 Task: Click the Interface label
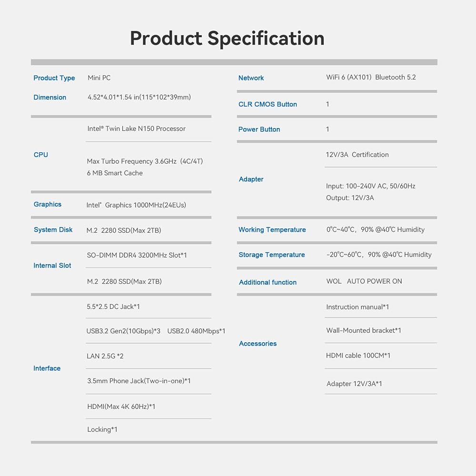pos(47,368)
